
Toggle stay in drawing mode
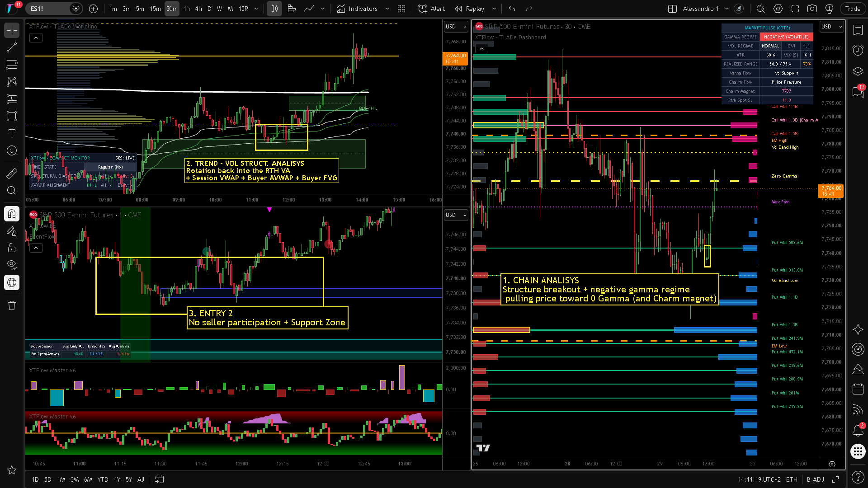pyautogui.click(x=12, y=230)
